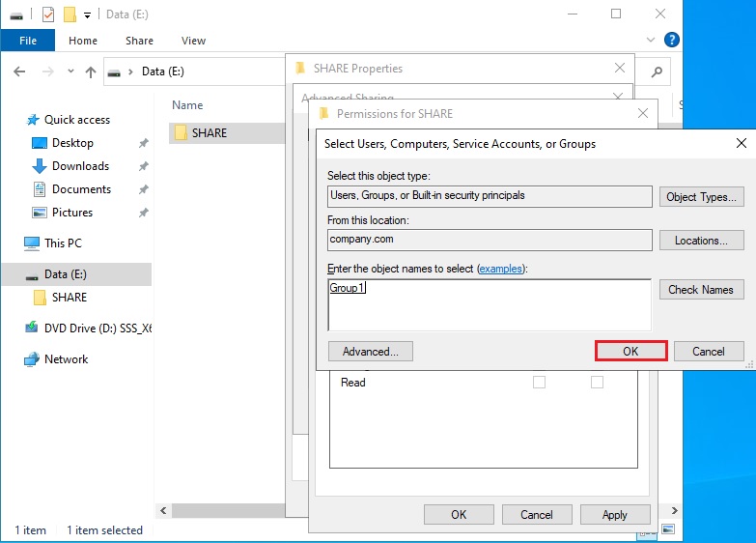This screenshot has height=543, width=756.
Task: Open the Share ribbon tab
Action: pos(139,41)
